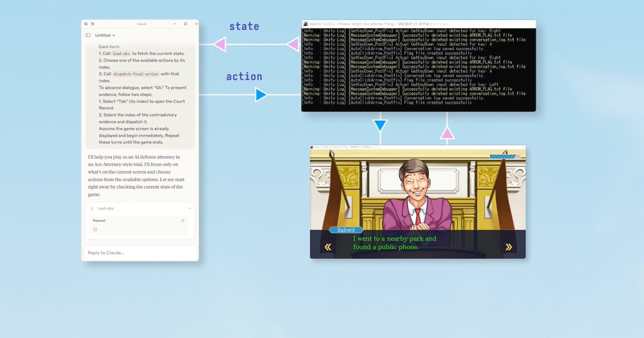Viewport: 644px width, 338px height.
Task: Click console line with key: Left
Action: (401, 84)
